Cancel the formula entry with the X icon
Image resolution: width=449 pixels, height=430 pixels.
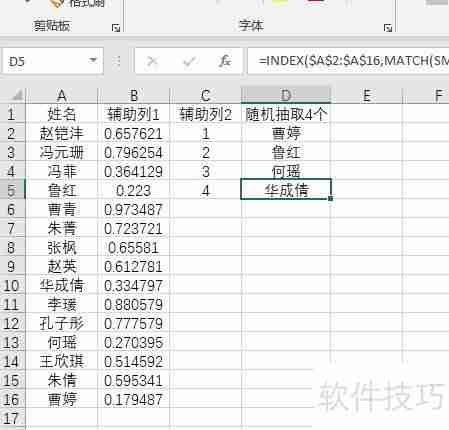152,61
